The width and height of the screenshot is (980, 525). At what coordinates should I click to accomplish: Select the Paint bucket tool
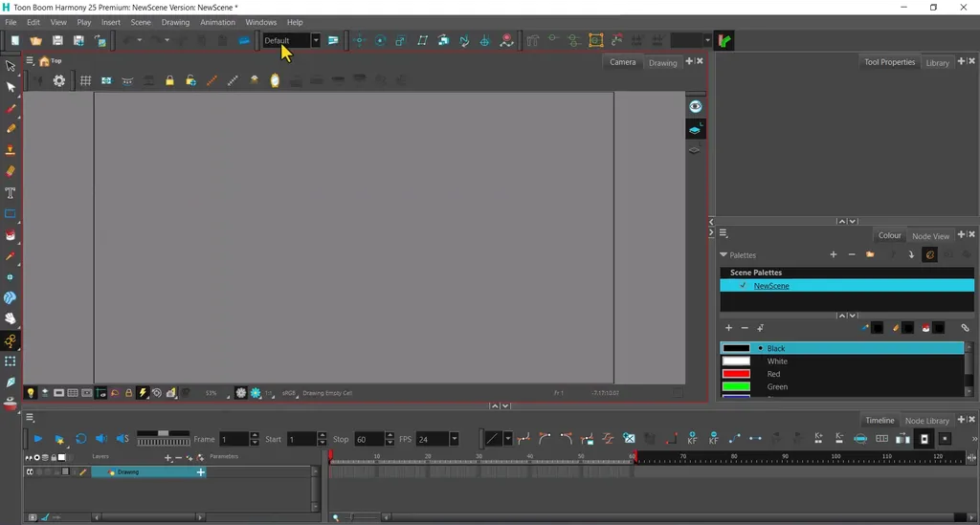tap(10, 234)
